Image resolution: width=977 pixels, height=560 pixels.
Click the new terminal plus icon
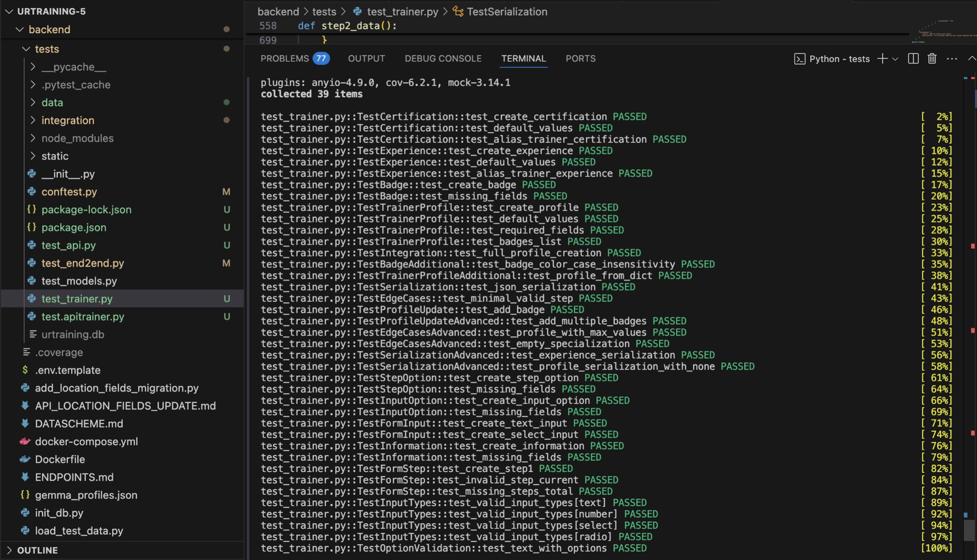click(x=882, y=59)
